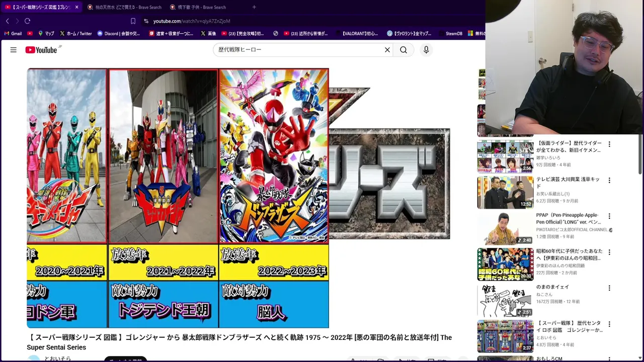The height and width of the screenshot is (362, 644).
Task: Click 仮面ライダー 歴代ライダー video title
Action: [569, 147]
